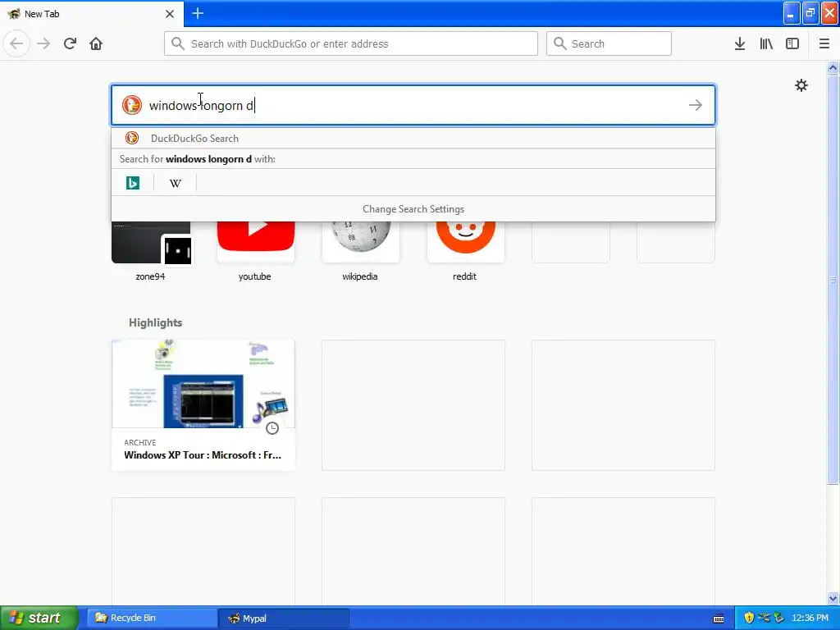Search with Bing one-off icon

pos(132,183)
